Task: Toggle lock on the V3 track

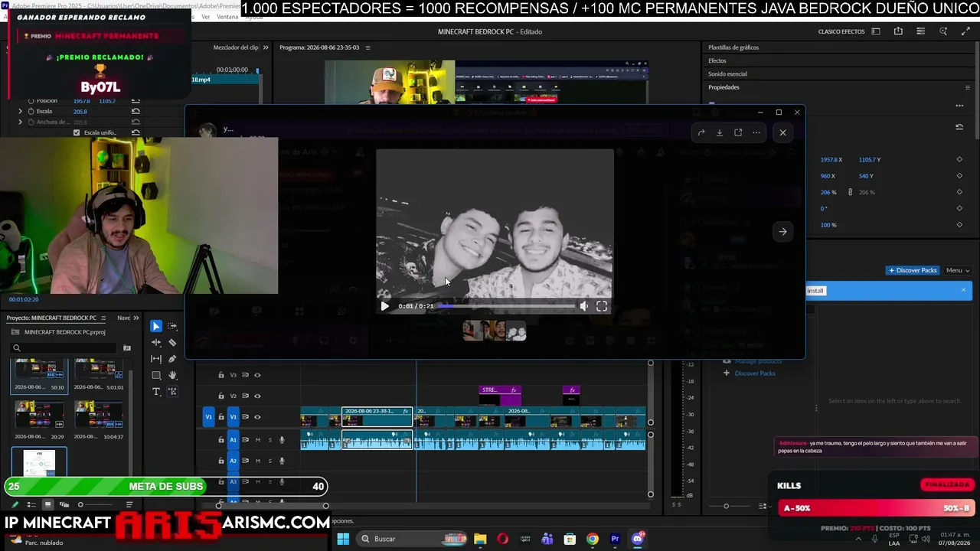Action: click(221, 375)
